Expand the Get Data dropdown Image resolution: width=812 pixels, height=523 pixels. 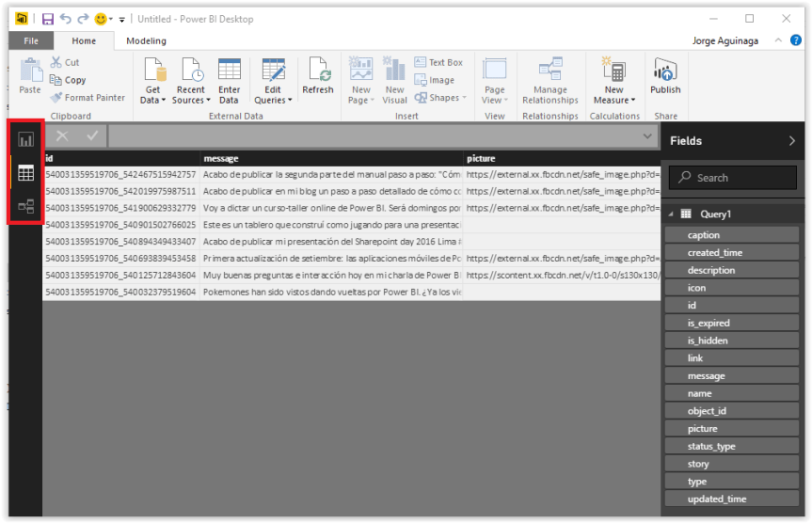point(152,100)
